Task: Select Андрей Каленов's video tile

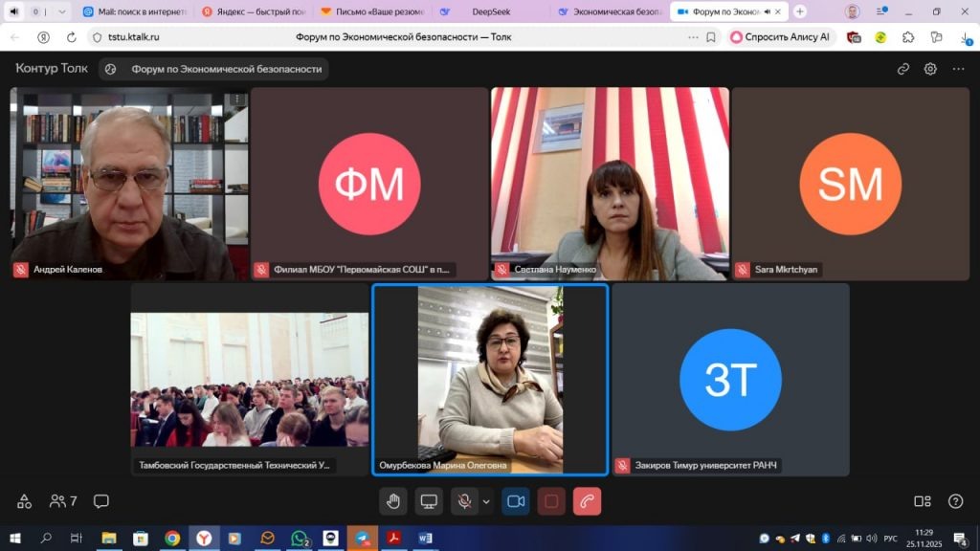Action: (x=129, y=184)
